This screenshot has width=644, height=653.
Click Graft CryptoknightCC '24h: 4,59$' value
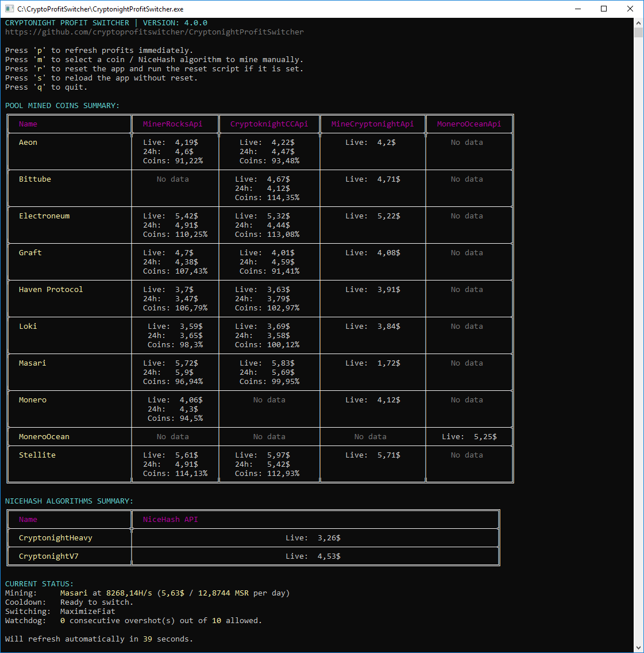click(267, 262)
